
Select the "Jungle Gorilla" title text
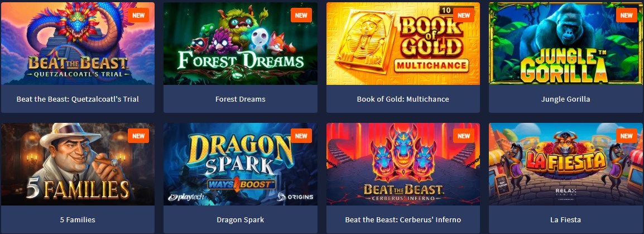click(565, 99)
